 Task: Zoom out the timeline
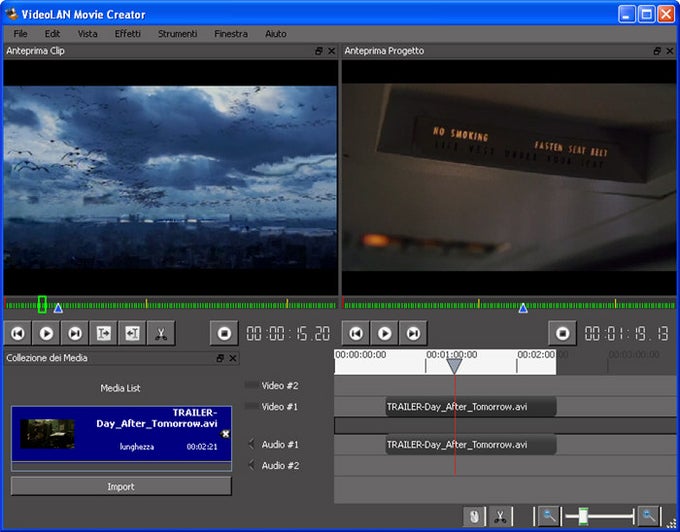coord(549,516)
